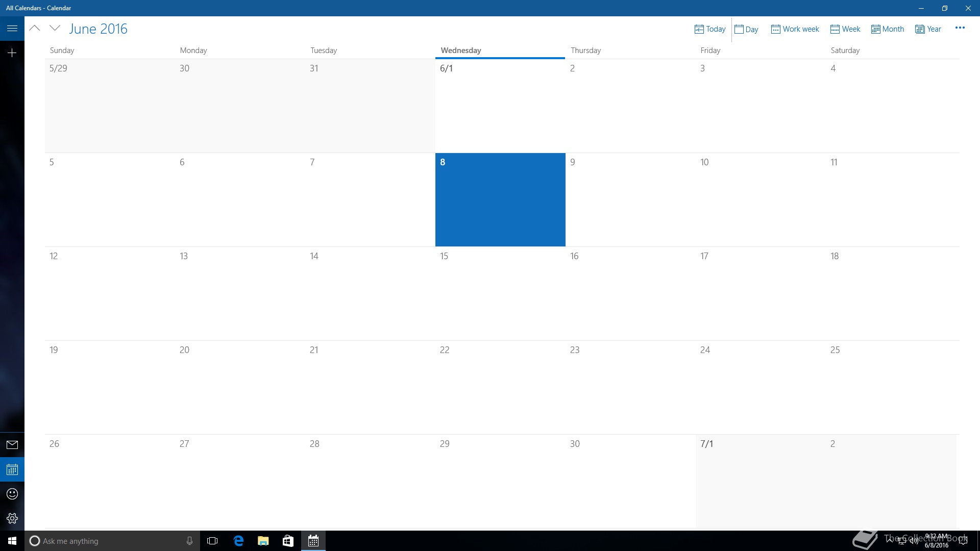Switch to the Mail app icon
This screenshot has width=980, height=551.
click(x=12, y=445)
